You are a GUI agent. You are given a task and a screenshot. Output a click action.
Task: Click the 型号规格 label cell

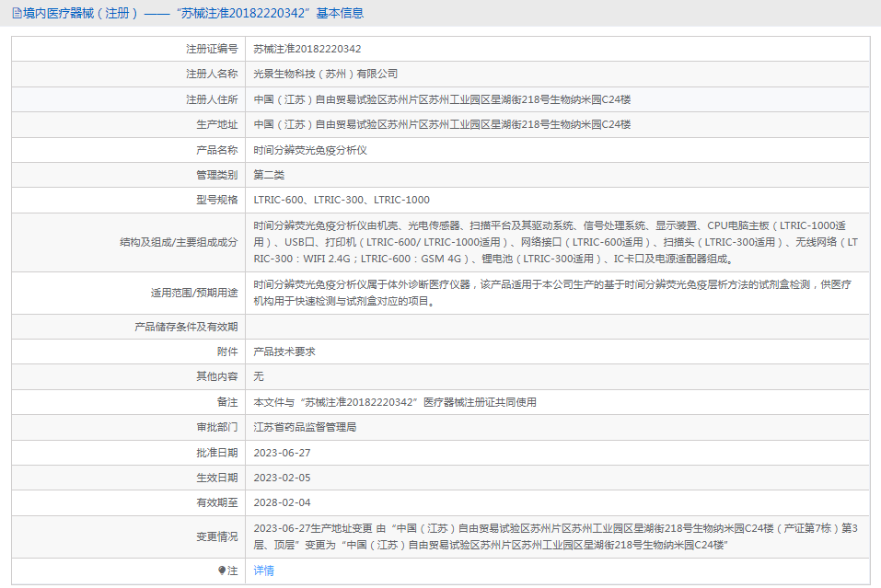129,200
